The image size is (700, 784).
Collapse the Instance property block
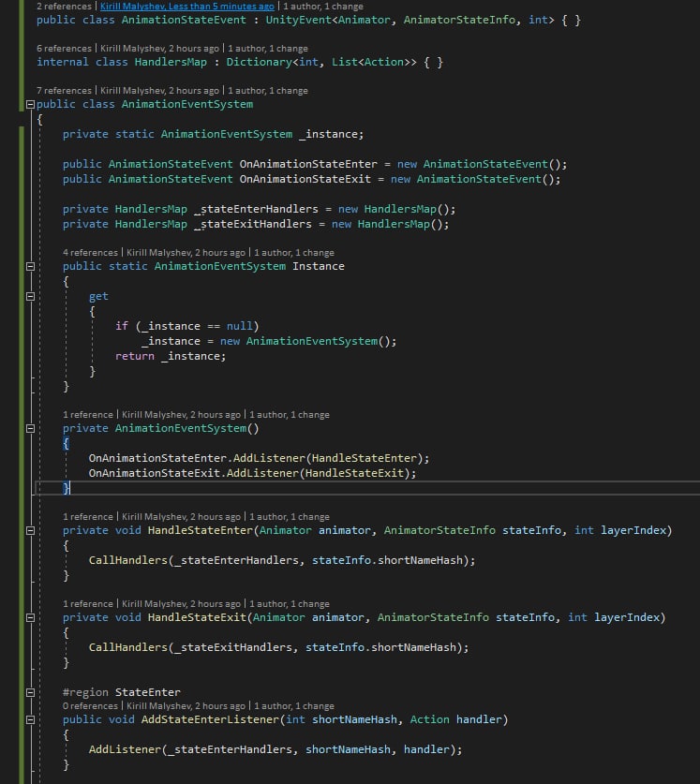pos(30,267)
